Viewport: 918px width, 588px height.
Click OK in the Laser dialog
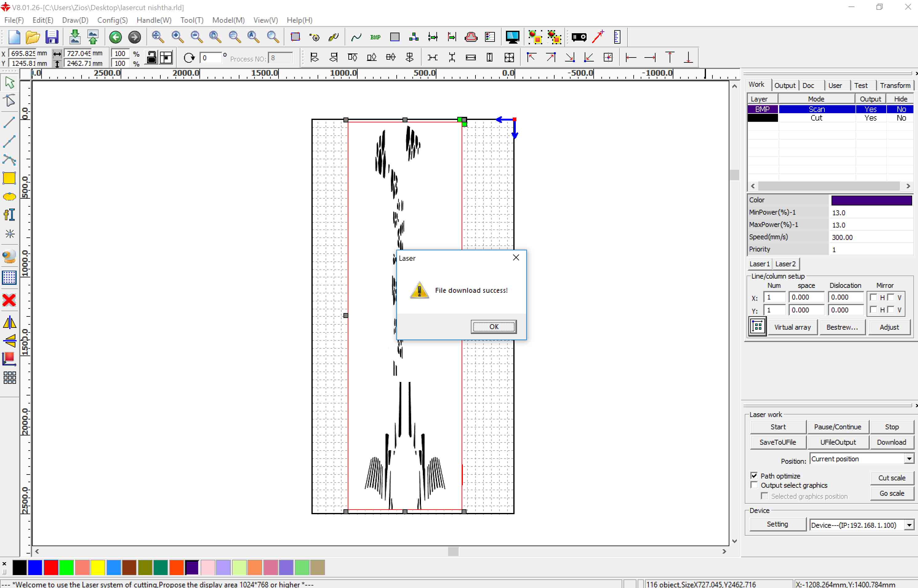(494, 327)
